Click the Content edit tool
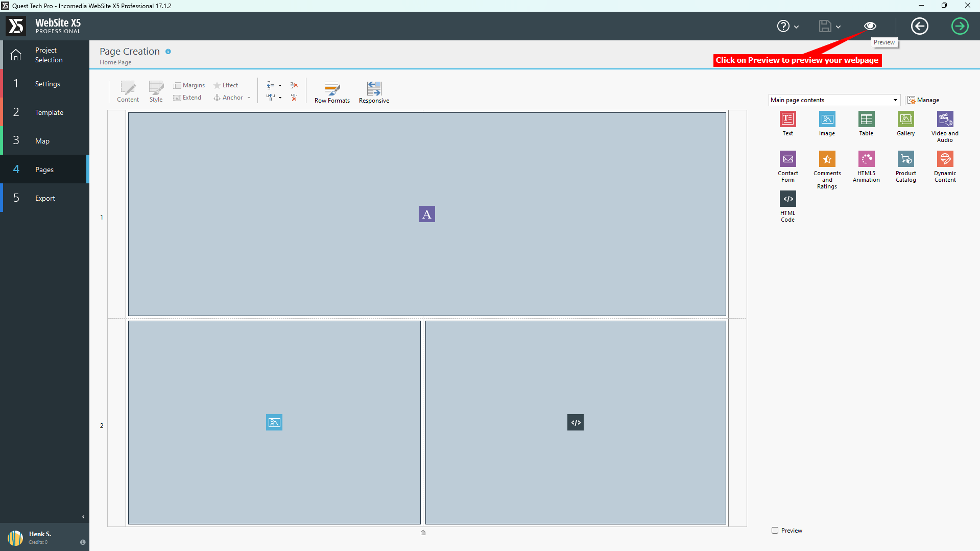This screenshot has height=551, width=980. 128,92
